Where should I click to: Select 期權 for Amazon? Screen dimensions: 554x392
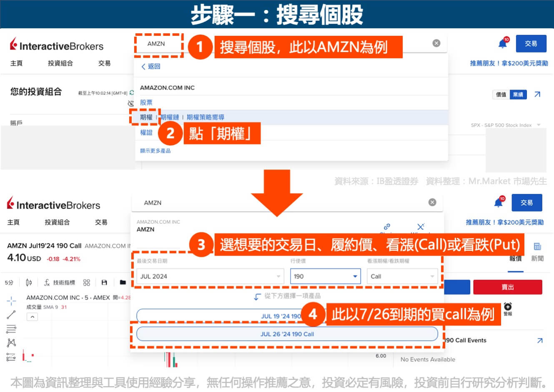(146, 117)
